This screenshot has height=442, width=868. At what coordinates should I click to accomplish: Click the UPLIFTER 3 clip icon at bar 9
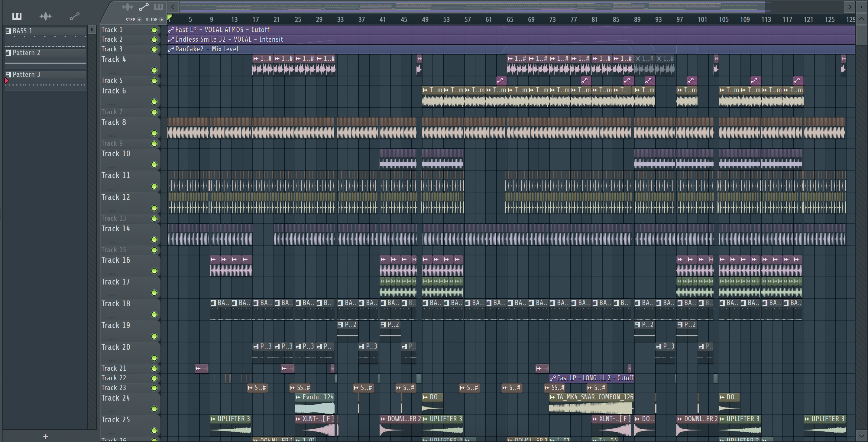(213, 419)
